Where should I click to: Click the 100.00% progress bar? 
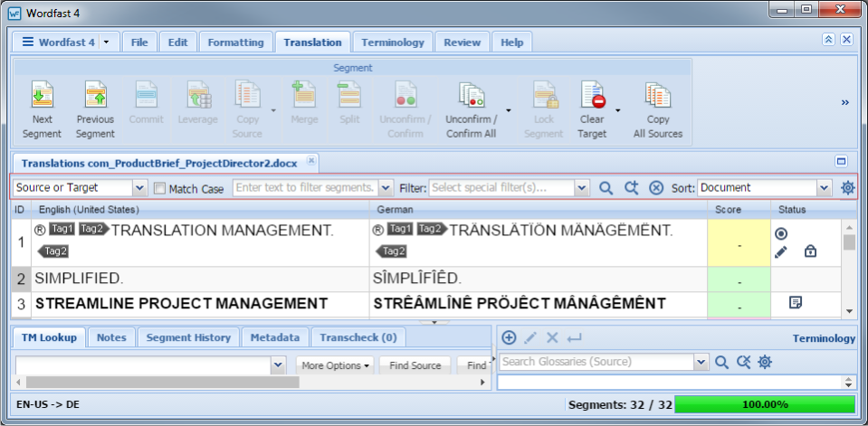[x=765, y=404]
